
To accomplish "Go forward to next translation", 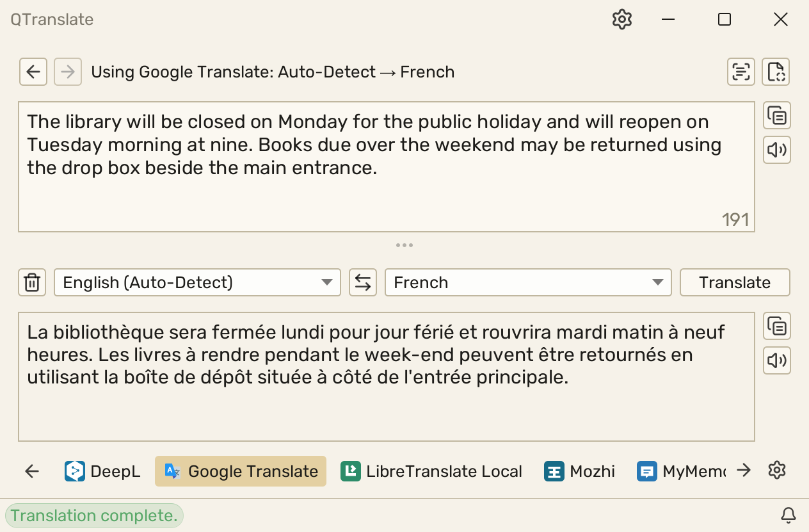I will pyautogui.click(x=68, y=72).
